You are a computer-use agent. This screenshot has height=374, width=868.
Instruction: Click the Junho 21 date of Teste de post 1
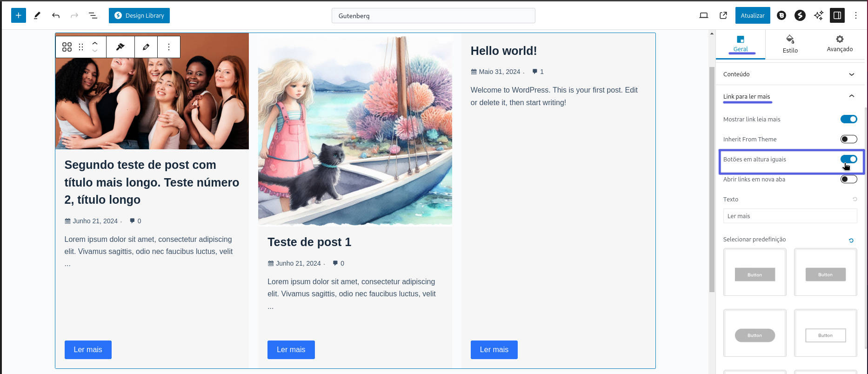coord(298,263)
